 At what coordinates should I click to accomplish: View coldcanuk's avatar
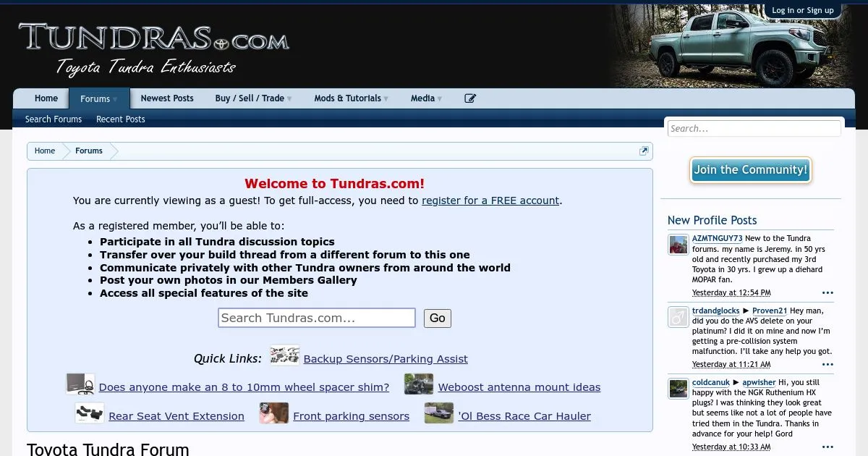678,389
